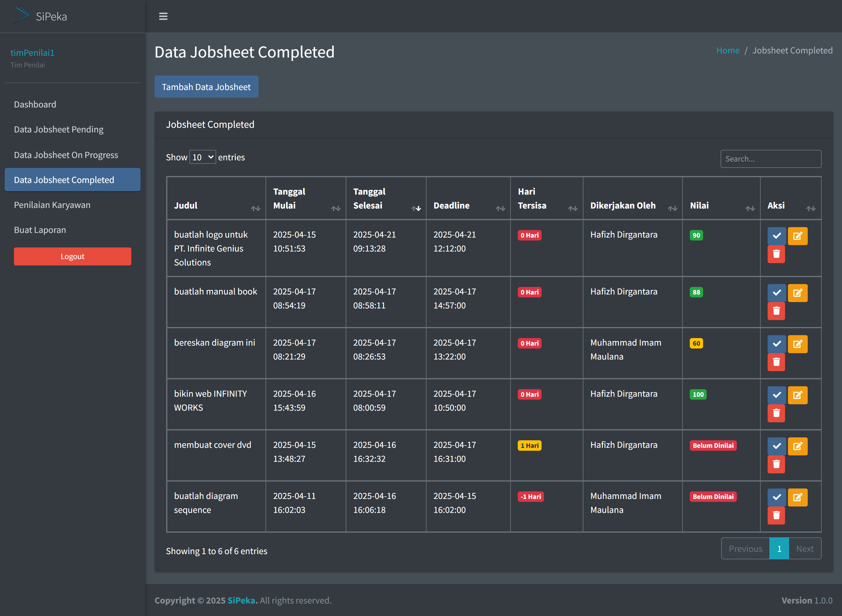Click inside the Search input field
Screen dimensions: 842x616
click(770, 159)
